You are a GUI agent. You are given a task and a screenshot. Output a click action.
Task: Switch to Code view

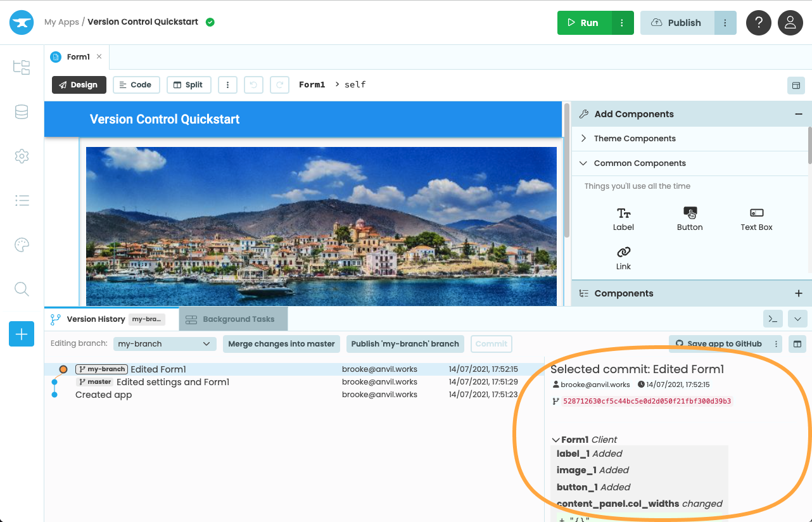[136, 84]
